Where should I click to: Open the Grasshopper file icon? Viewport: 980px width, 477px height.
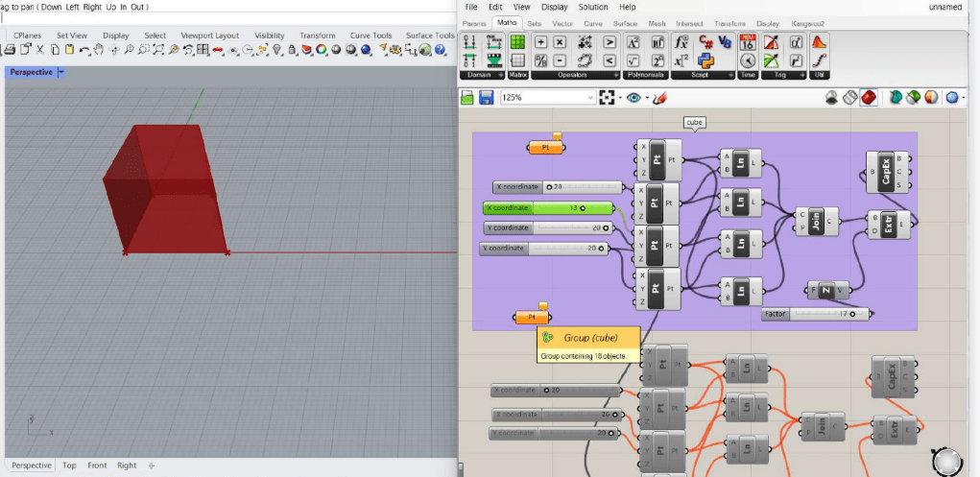click(x=467, y=98)
